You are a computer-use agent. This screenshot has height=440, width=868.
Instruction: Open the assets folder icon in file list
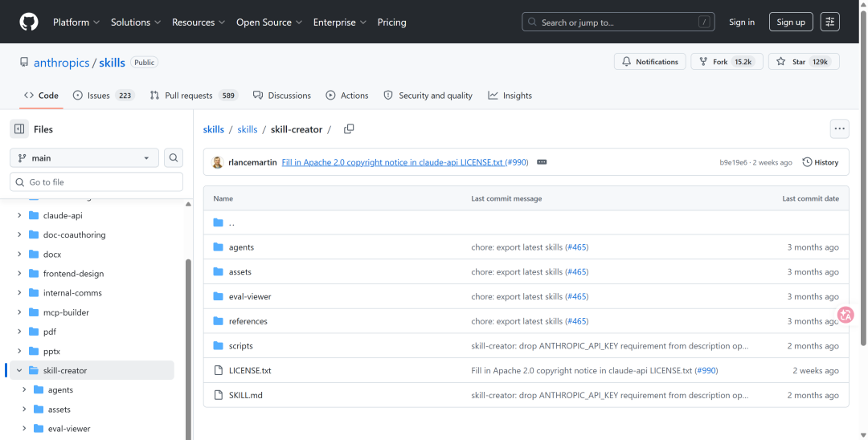218,272
